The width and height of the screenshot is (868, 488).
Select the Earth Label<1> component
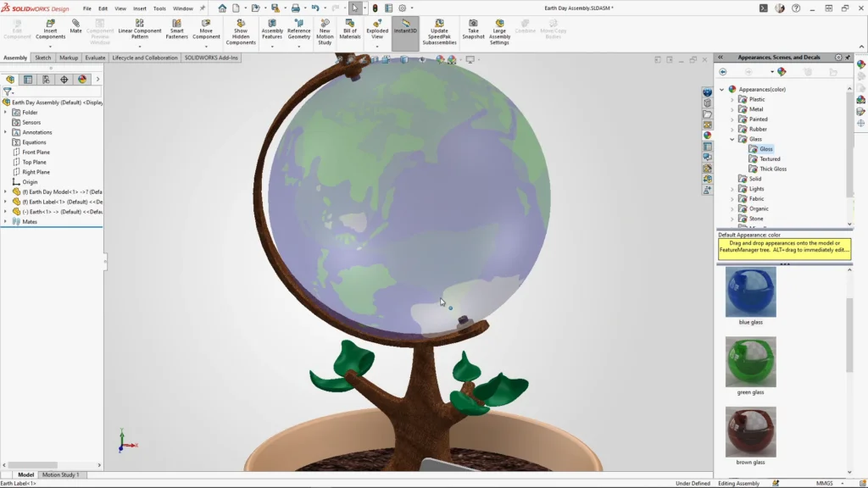pyautogui.click(x=58, y=202)
